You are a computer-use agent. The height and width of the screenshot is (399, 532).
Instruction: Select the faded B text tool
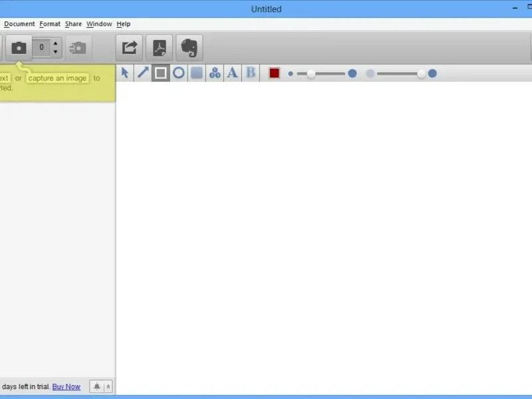point(251,73)
